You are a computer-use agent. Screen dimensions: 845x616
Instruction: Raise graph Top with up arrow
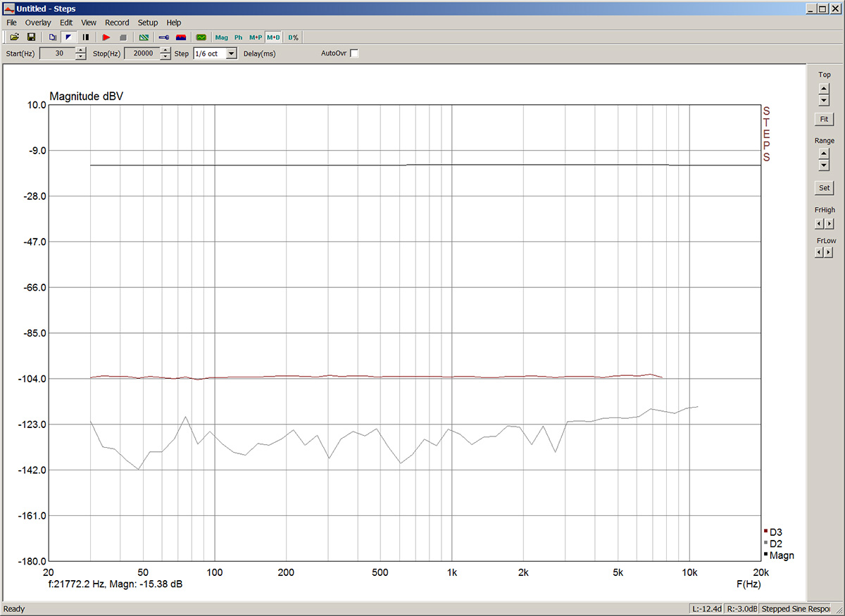point(824,89)
